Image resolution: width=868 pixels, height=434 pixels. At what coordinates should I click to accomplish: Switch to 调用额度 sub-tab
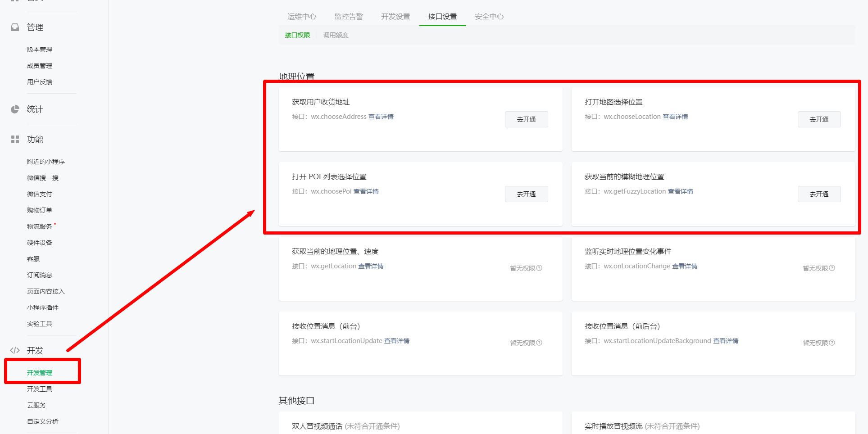pos(336,35)
